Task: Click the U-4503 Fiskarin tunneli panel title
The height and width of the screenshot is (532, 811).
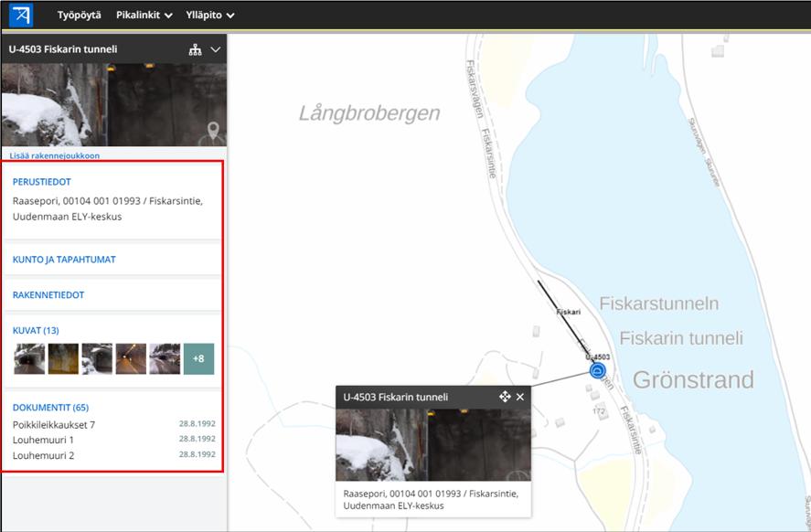Action: [x=63, y=49]
